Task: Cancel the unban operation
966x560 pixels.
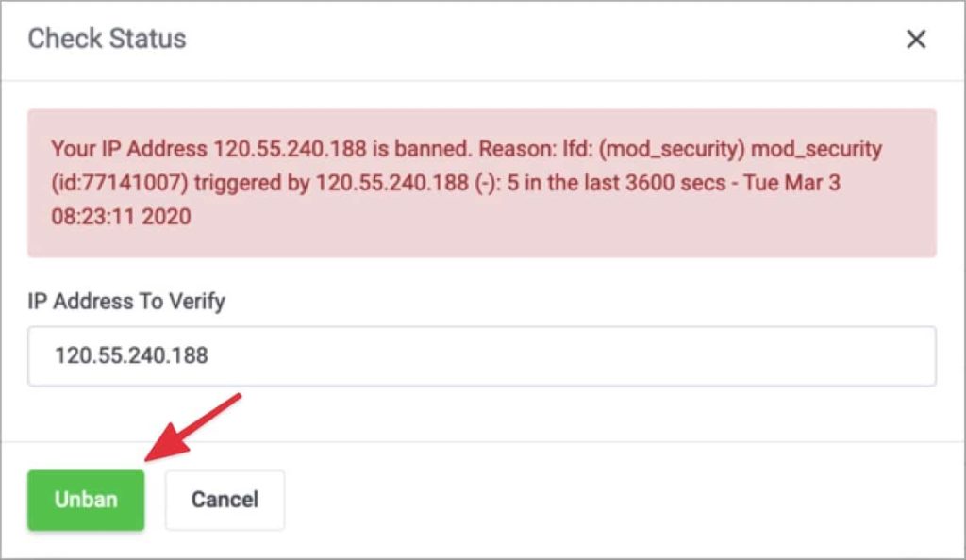Action: click(225, 500)
